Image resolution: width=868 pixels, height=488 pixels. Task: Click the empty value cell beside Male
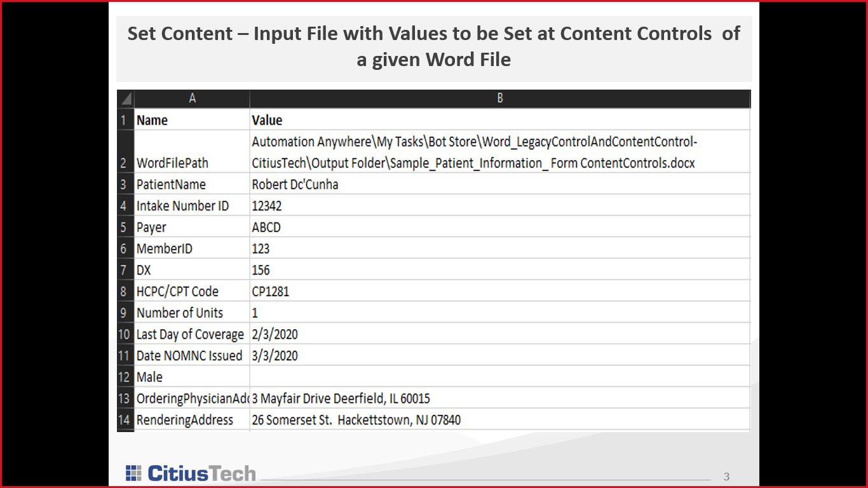(499, 377)
